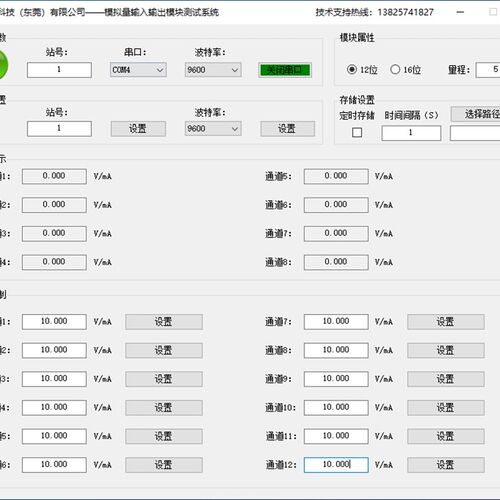500x500 pixels.
Task: Click the 通道8 output field showing 10.000
Action: 336,350
